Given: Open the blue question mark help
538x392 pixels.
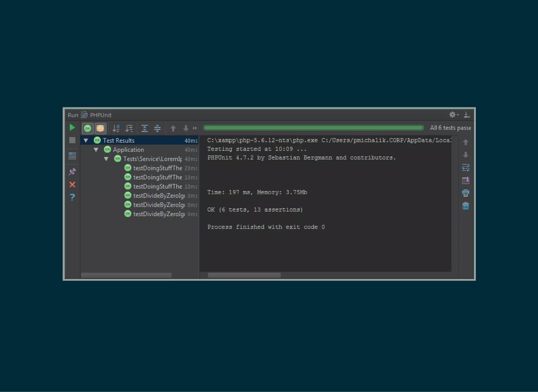Looking at the screenshot, I should [72, 197].
